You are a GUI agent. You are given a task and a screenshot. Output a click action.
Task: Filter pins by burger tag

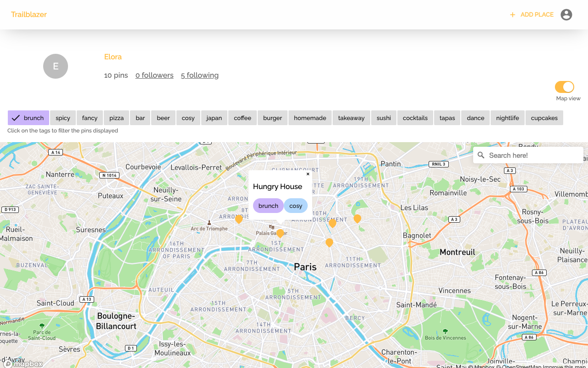click(x=272, y=118)
